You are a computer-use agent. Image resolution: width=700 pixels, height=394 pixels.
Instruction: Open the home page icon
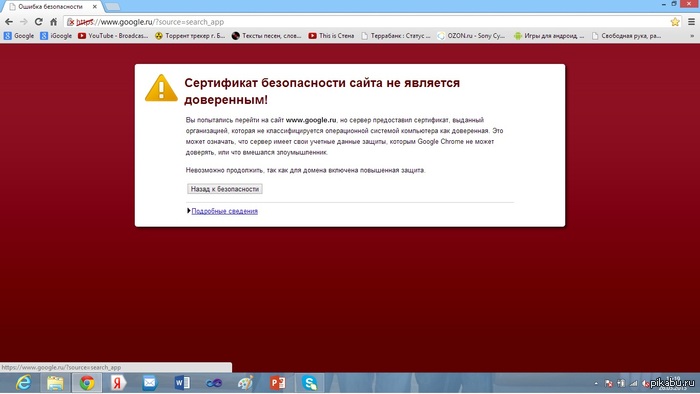(x=54, y=21)
